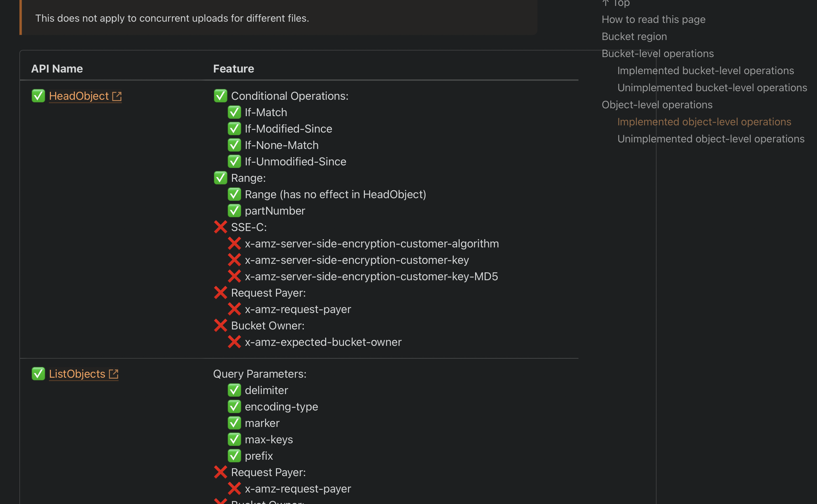The width and height of the screenshot is (817, 504).
Task: Select Unimplemented bucket-level operations in the sidebar
Action: pos(712,87)
